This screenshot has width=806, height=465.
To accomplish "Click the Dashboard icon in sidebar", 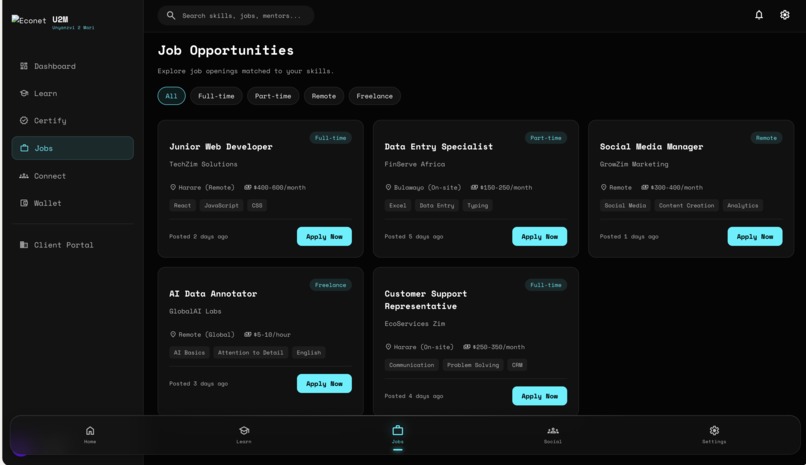I will point(24,66).
